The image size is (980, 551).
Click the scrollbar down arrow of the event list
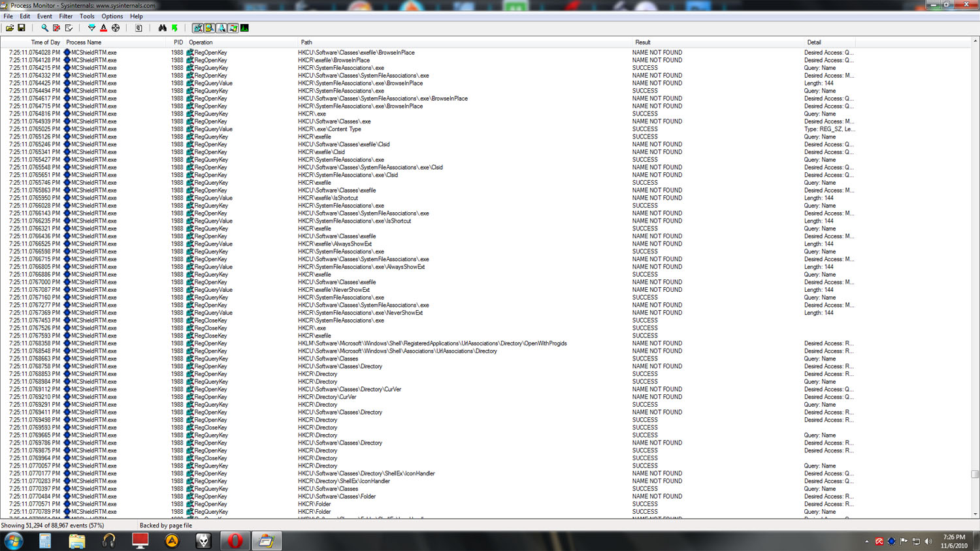click(x=975, y=514)
